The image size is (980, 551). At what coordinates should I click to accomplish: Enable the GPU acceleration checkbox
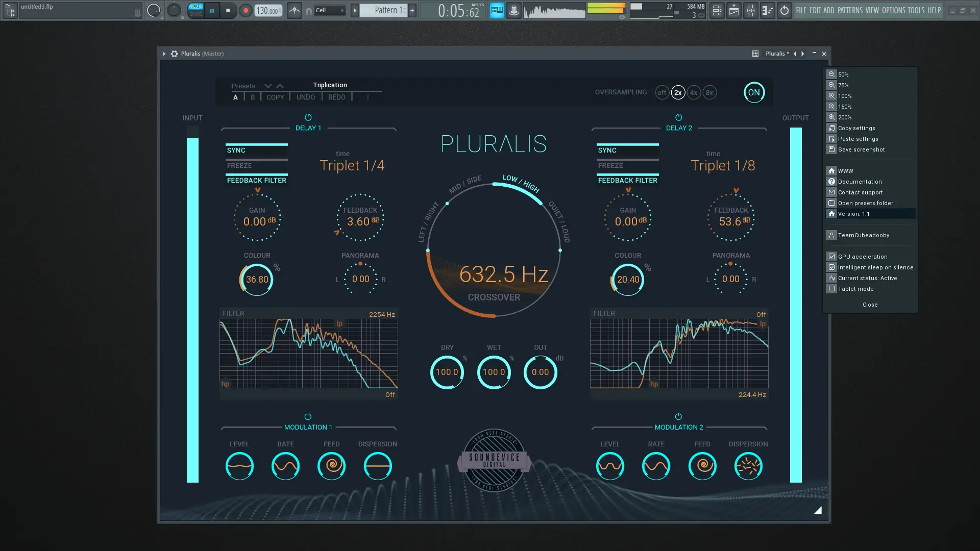click(832, 257)
